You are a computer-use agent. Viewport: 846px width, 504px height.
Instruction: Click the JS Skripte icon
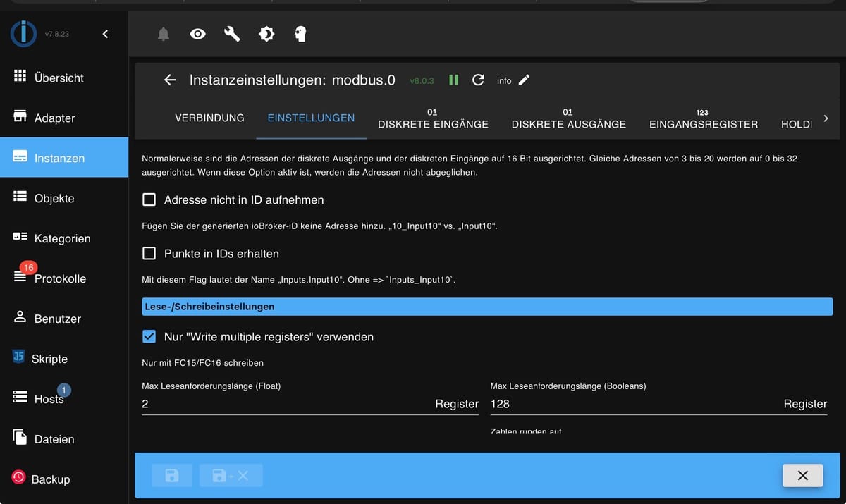pyautogui.click(x=18, y=357)
